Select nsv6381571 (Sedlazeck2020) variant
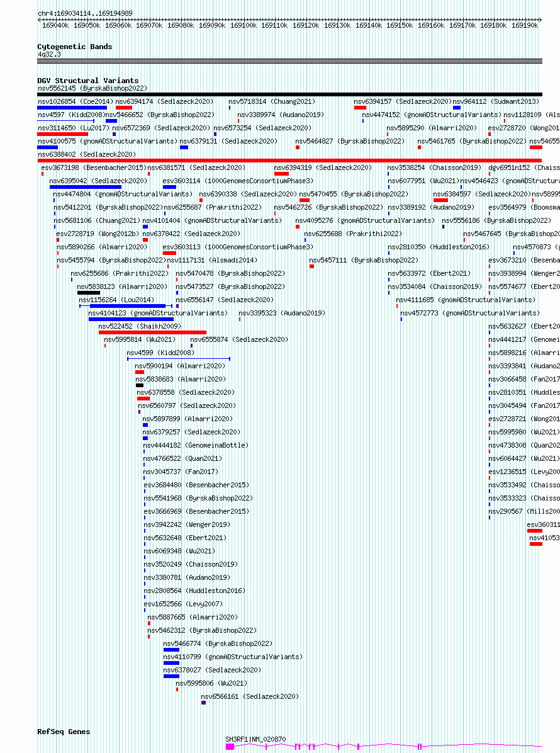The image size is (560, 753). [197, 167]
